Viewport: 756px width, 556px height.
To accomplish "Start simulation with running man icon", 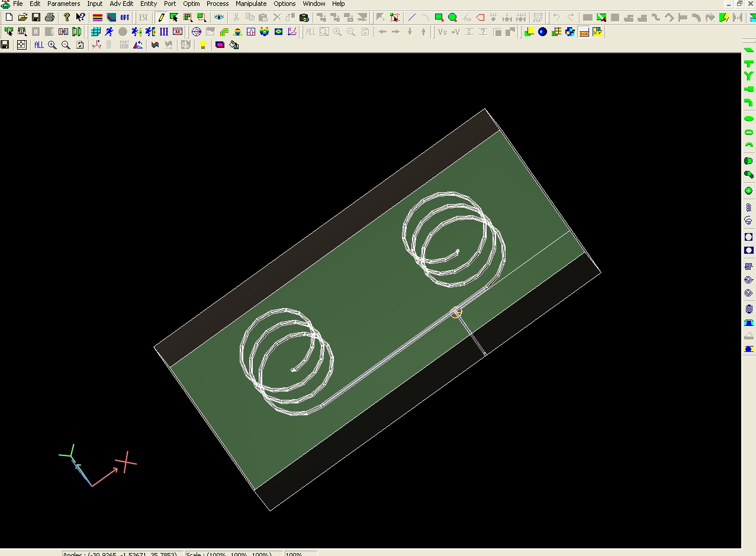I will [109, 32].
